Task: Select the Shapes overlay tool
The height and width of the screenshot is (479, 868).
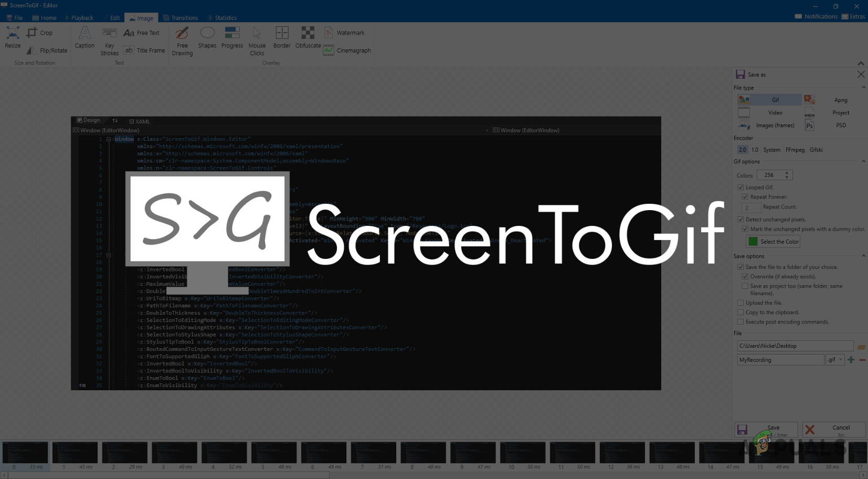Action: click(207, 39)
